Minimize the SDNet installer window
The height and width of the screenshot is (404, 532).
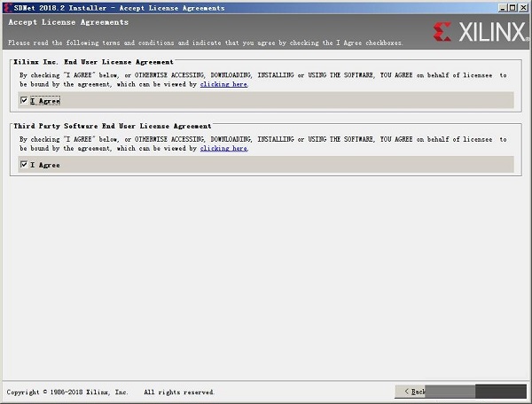503,8
